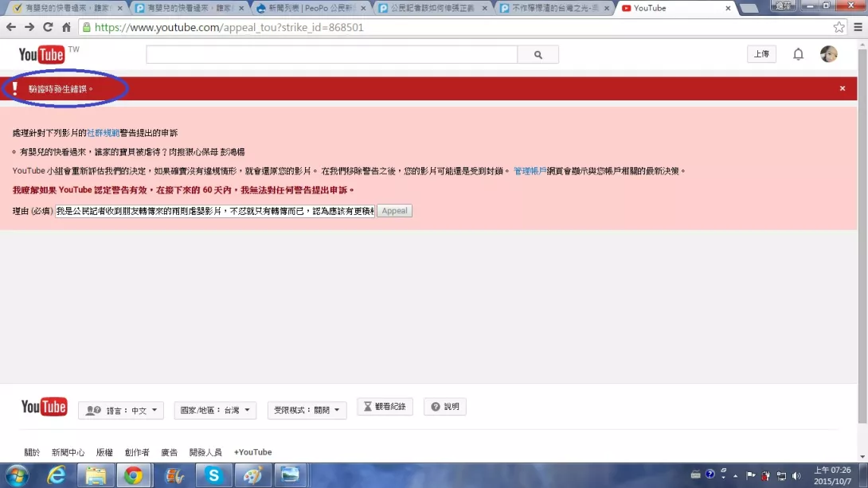Viewport: 868px width, 488px height.
Task: Switch to the 新聞列表 | PeoPo tab
Action: click(x=311, y=8)
